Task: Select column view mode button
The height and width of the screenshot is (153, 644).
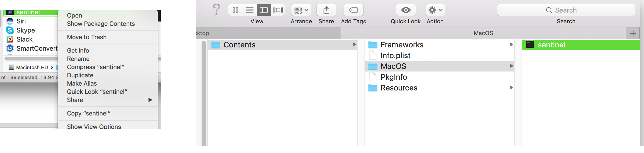Action: coord(264,10)
